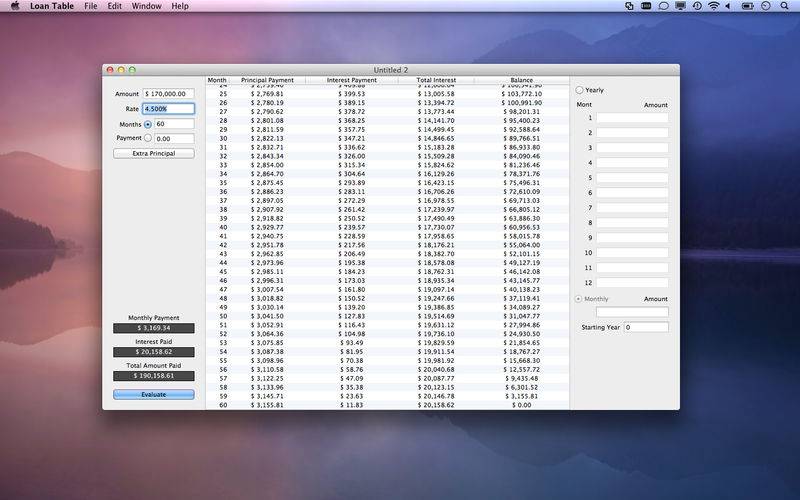Click the Wi-Fi status icon
Image resolution: width=800 pixels, height=500 pixels.
tap(714, 6)
